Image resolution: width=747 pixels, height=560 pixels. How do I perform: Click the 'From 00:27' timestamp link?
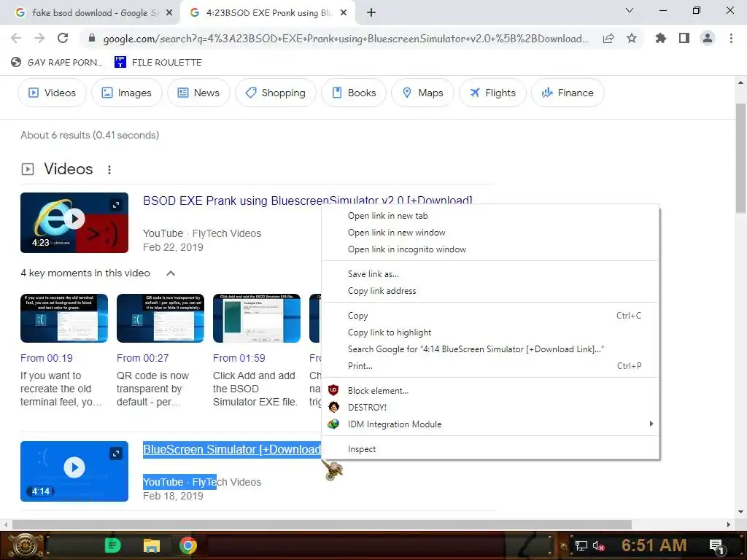pos(143,358)
